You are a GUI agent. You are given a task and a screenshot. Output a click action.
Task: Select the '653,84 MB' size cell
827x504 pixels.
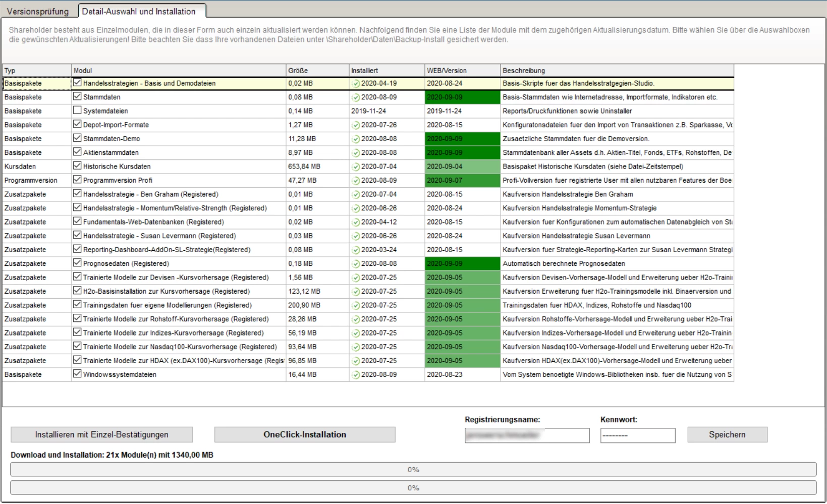click(x=317, y=166)
